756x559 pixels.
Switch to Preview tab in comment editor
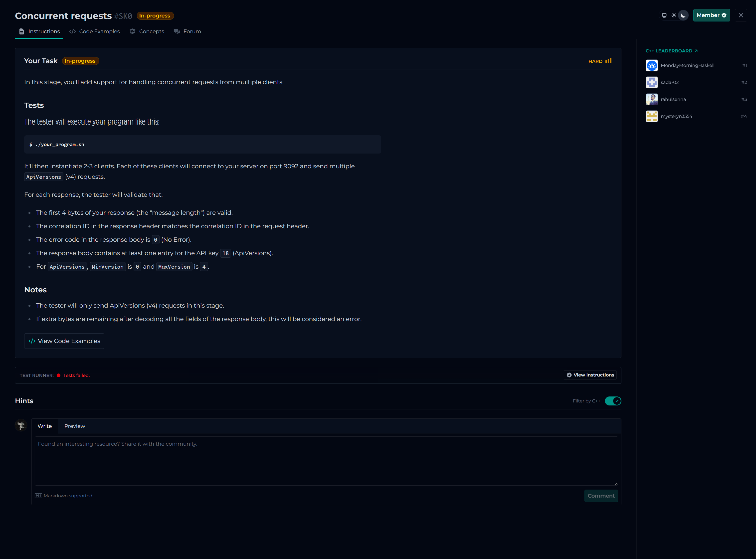[74, 426]
